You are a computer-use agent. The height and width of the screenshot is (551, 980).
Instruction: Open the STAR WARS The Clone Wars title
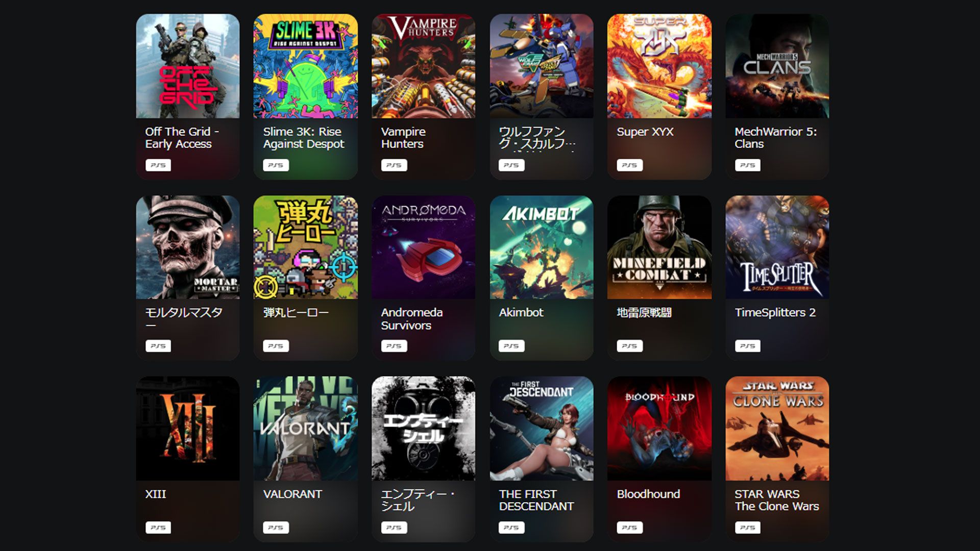point(776,500)
